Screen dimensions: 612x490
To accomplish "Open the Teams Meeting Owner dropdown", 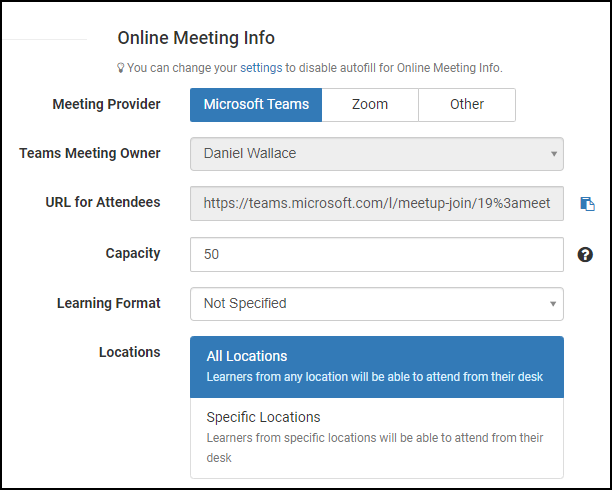I will (x=377, y=154).
